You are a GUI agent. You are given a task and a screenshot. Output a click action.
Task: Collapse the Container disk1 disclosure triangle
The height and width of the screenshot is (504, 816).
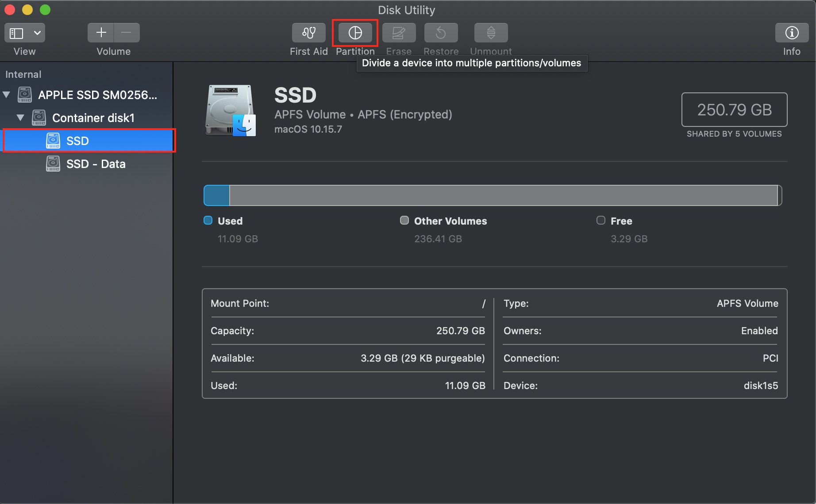click(20, 118)
